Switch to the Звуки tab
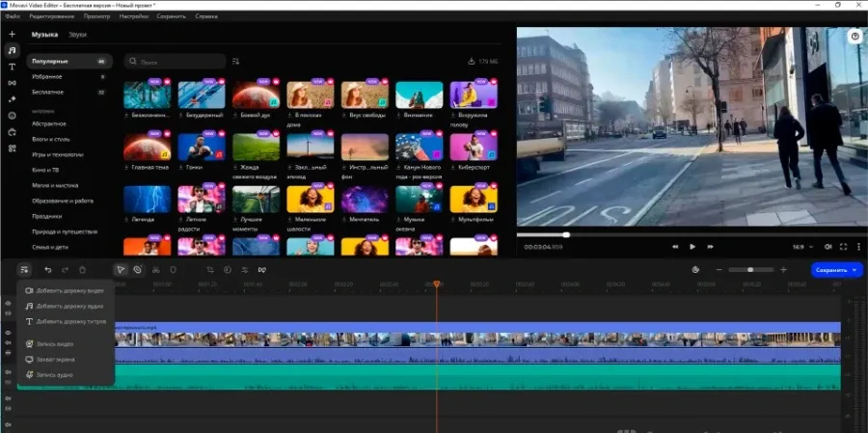 pyautogui.click(x=77, y=35)
